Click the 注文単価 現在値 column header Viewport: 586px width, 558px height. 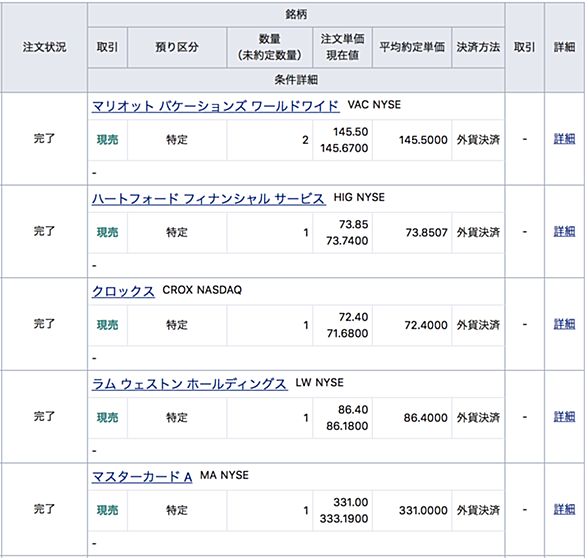[342, 47]
